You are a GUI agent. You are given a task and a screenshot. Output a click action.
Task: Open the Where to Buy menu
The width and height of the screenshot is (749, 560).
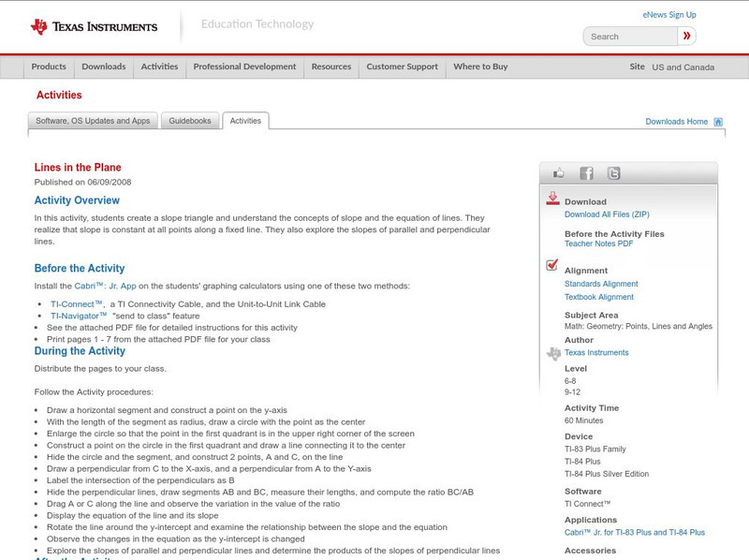pyautogui.click(x=480, y=66)
